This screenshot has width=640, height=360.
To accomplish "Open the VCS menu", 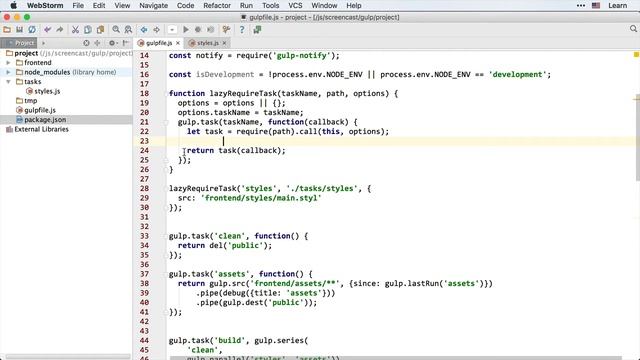I will [x=295, y=5].
